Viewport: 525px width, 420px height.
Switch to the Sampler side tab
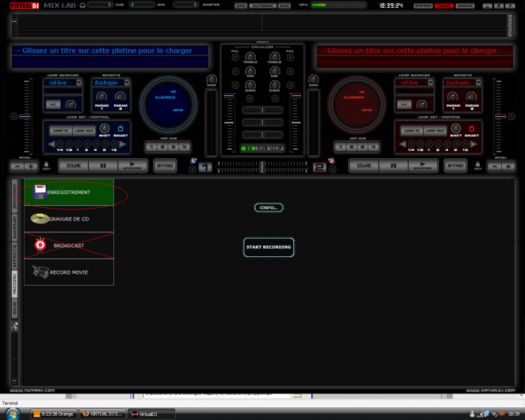15,227
